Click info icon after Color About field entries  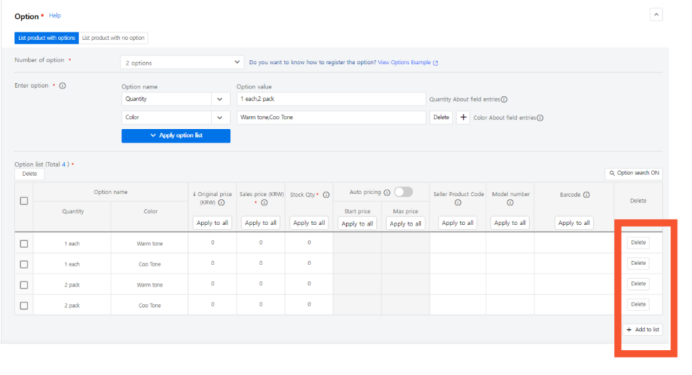pos(540,118)
